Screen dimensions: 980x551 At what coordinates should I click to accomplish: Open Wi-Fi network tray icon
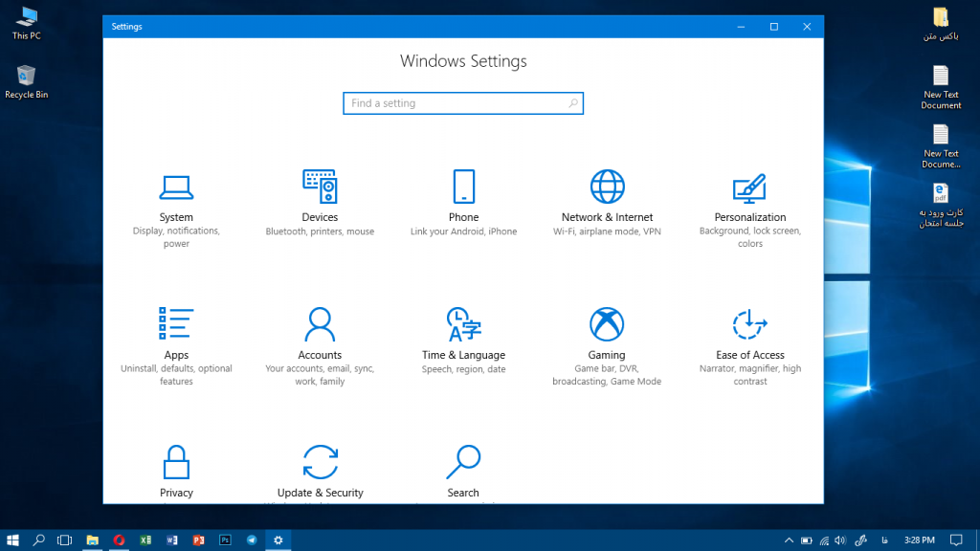click(x=824, y=540)
